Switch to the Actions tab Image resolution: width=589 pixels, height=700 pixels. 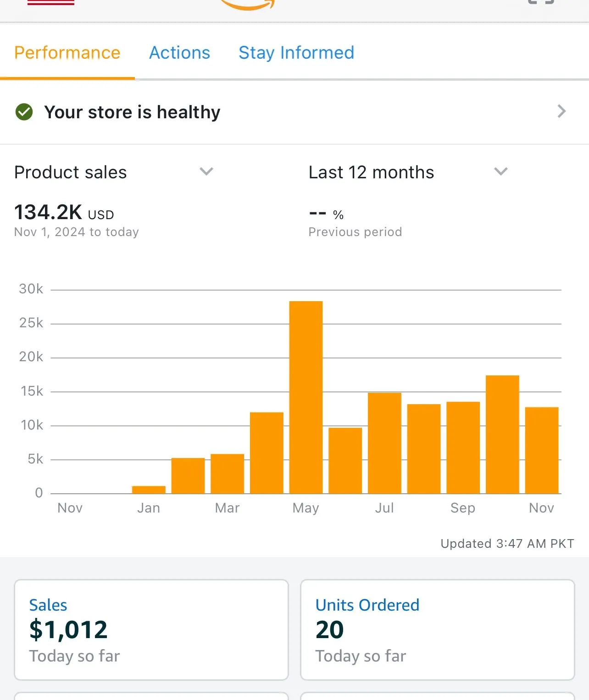coord(179,53)
